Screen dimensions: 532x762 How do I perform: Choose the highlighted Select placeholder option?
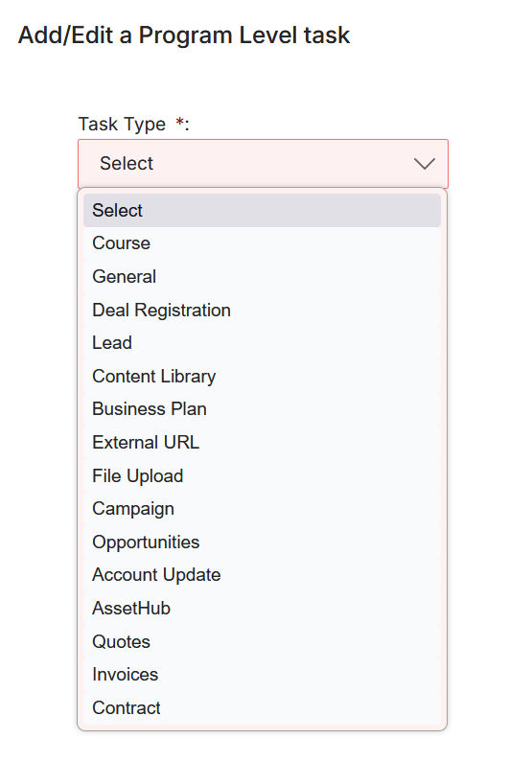pos(262,211)
